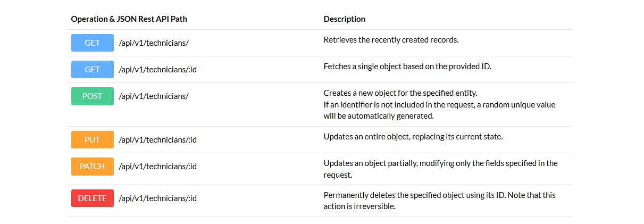This screenshot has width=644, height=224.
Task: Click the orange PATCH badge
Action: point(93,166)
